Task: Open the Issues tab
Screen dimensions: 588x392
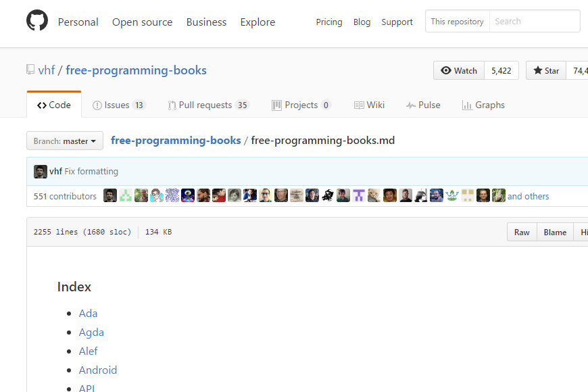Action: 119,105
